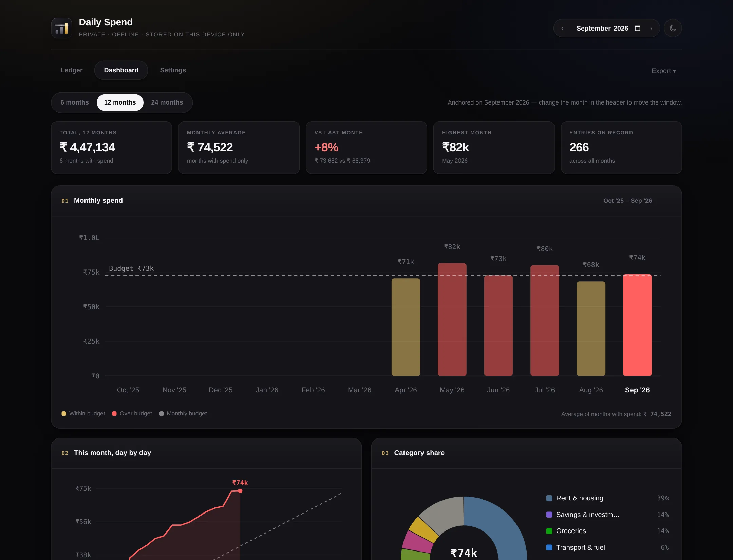This screenshot has width=733, height=560.
Task: Go to previous month with left chevron
Action: click(x=562, y=29)
